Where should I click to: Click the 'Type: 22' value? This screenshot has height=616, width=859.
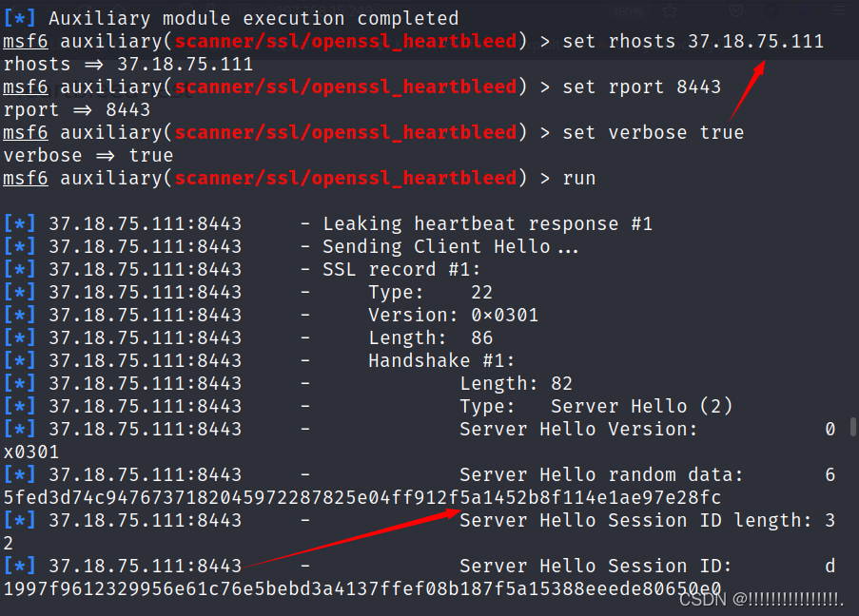[431, 293]
